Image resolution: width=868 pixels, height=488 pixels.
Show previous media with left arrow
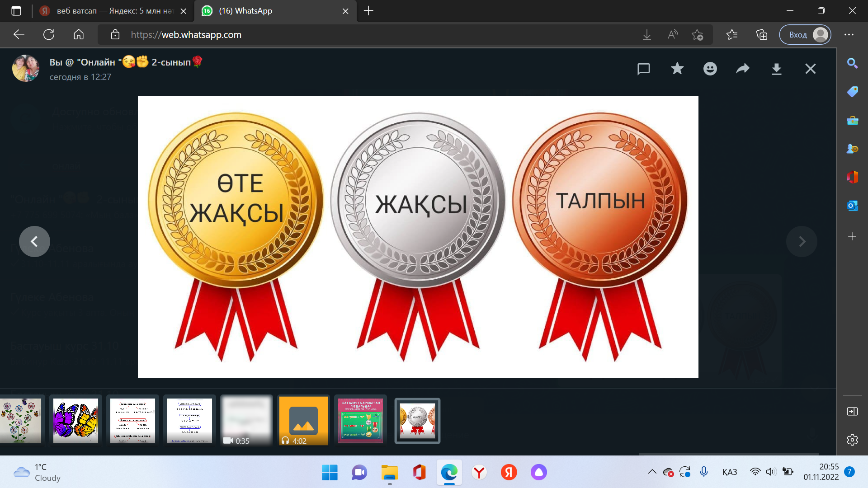click(34, 241)
